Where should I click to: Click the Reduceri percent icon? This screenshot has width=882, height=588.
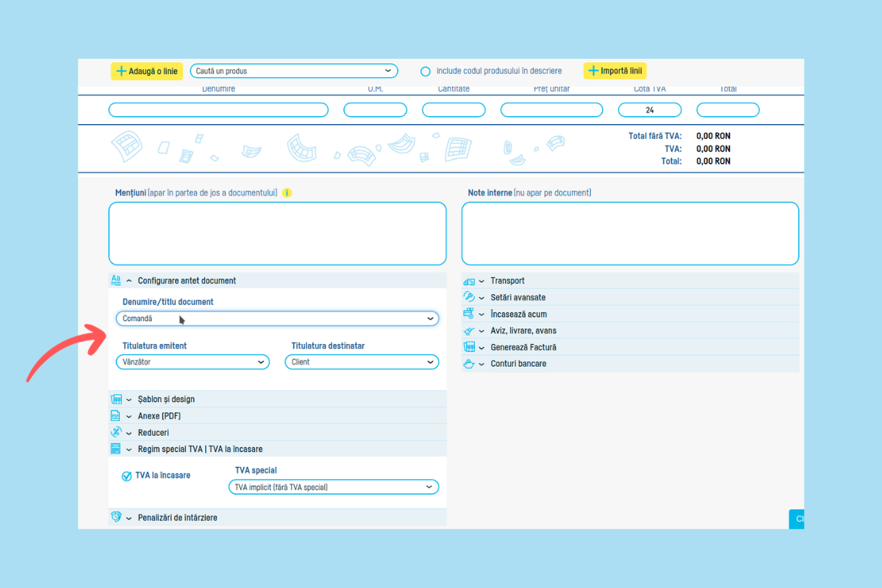coord(115,432)
